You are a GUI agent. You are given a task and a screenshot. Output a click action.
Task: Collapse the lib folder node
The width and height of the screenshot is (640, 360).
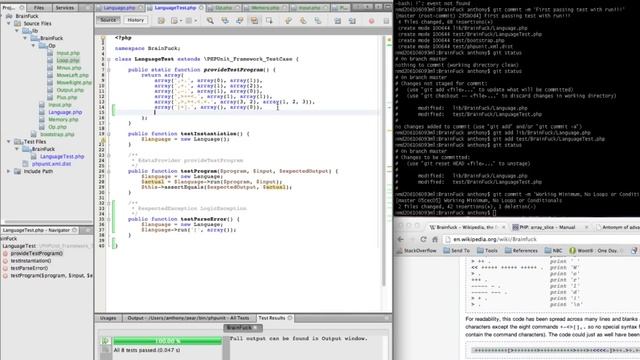point(17,31)
